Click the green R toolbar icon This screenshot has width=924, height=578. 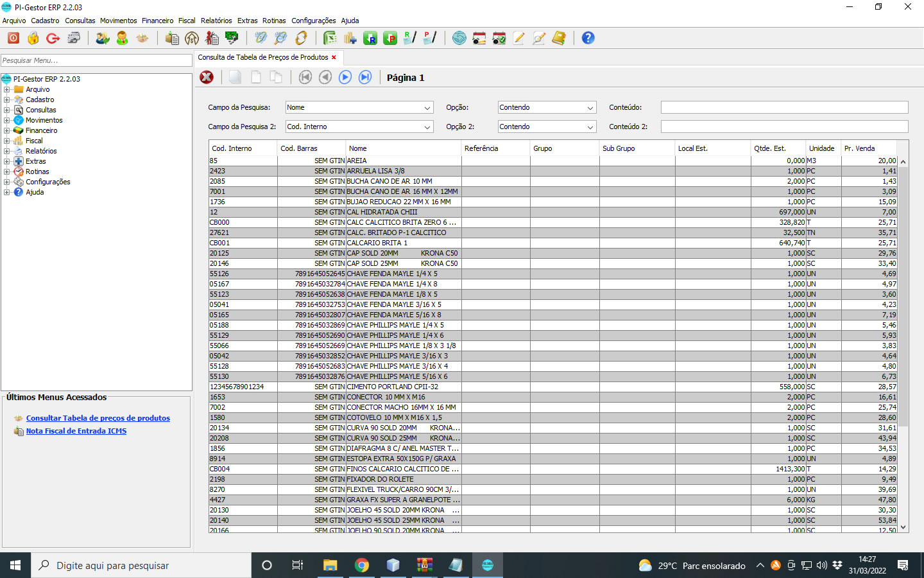pyautogui.click(x=370, y=38)
